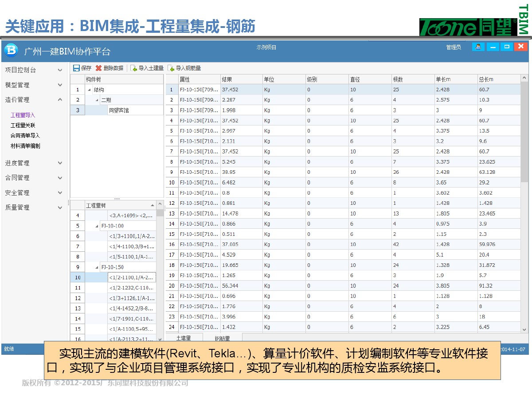Open the 合同清单导入 sidebar link

click(x=25, y=136)
